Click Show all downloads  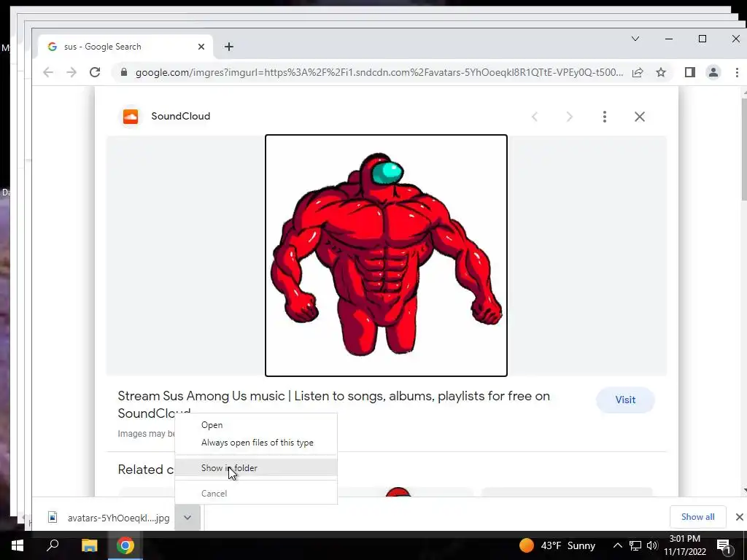[697, 517]
